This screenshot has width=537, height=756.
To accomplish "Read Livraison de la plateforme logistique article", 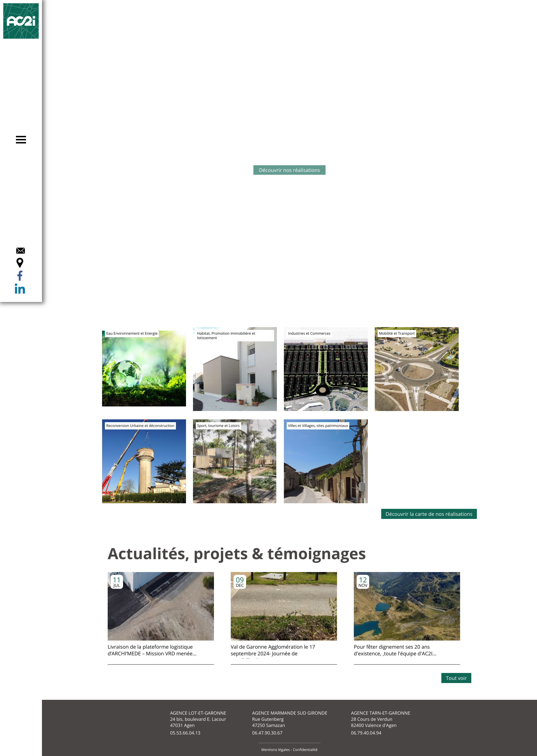I will click(x=152, y=650).
